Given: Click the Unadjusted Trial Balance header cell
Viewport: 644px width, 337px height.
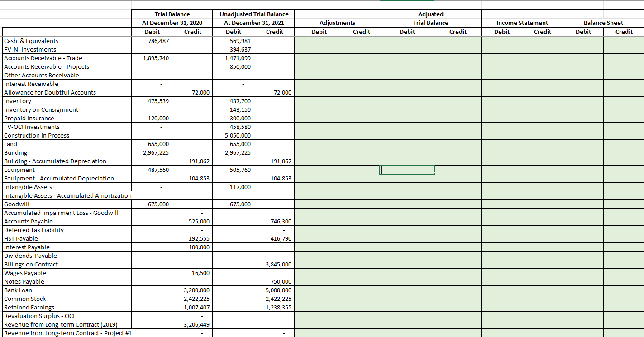Looking at the screenshot, I should pos(253,14).
